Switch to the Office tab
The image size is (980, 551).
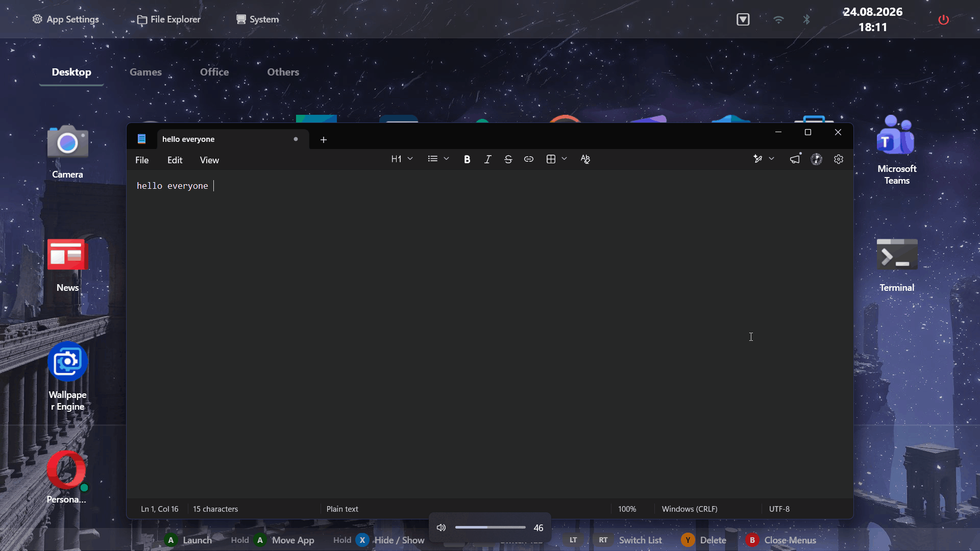click(x=214, y=72)
